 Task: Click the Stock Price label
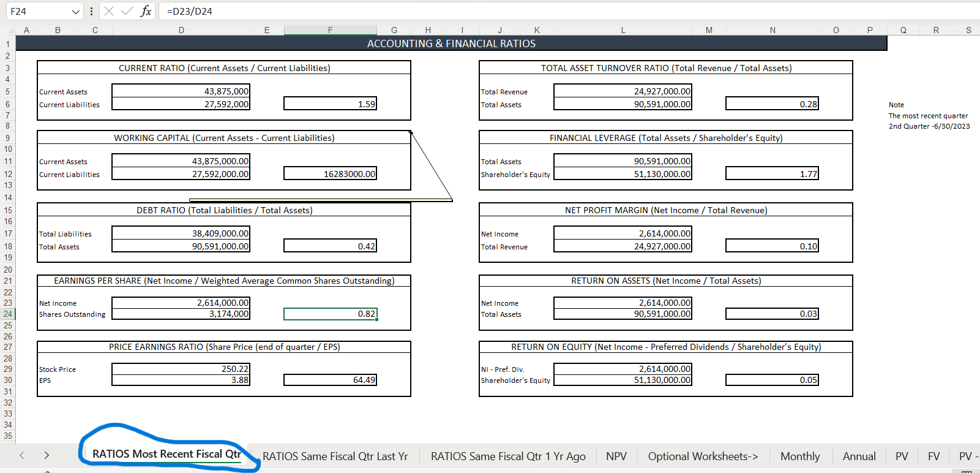(x=58, y=369)
